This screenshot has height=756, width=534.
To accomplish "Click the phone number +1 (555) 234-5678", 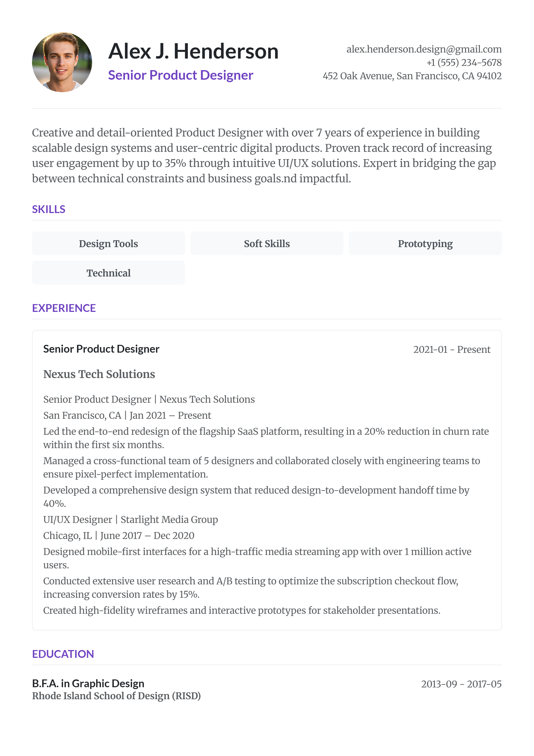I will (464, 63).
